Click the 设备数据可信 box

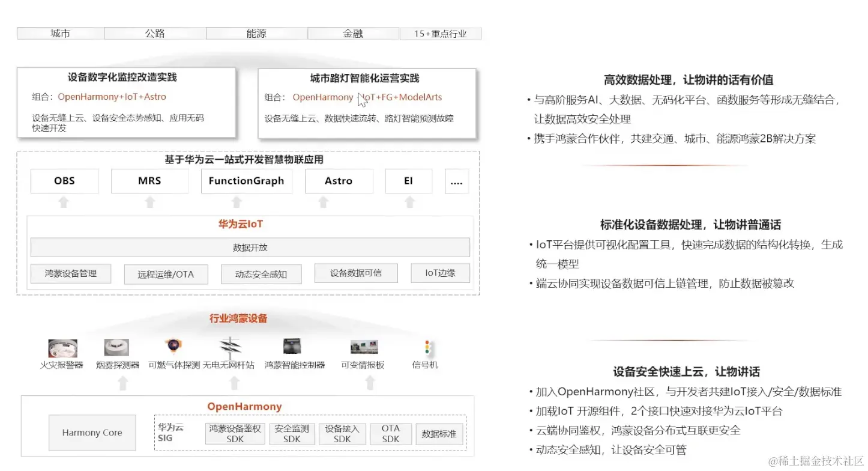coord(355,273)
